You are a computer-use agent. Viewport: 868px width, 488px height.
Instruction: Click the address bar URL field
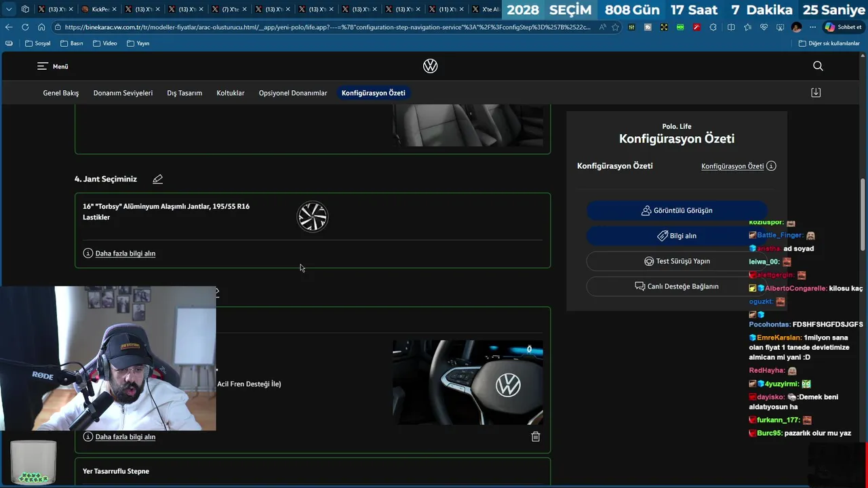click(x=328, y=27)
